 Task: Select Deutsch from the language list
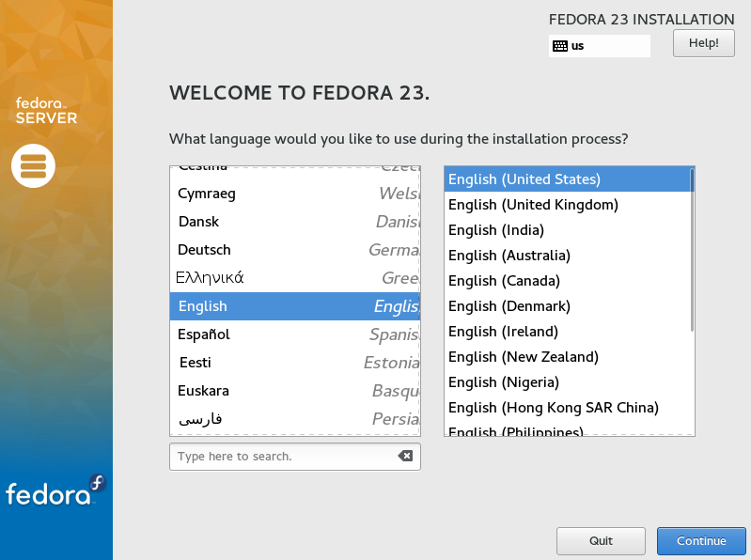(x=295, y=250)
